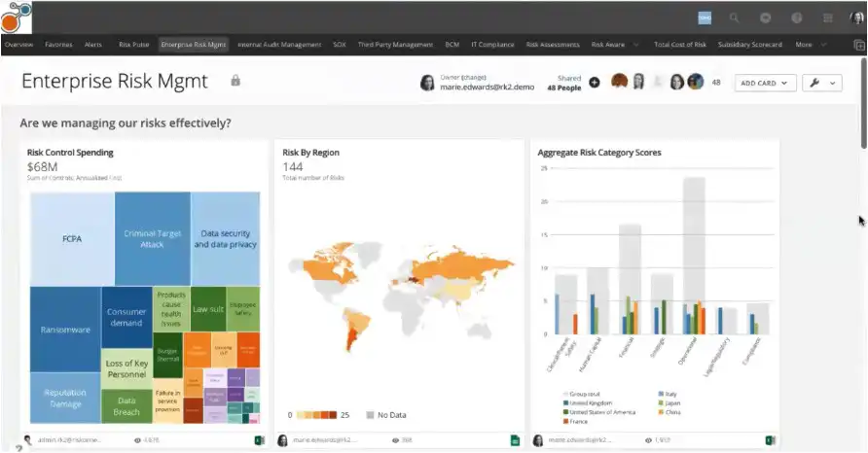
Task: Expand the ADD CARD dropdown
Action: (x=765, y=83)
